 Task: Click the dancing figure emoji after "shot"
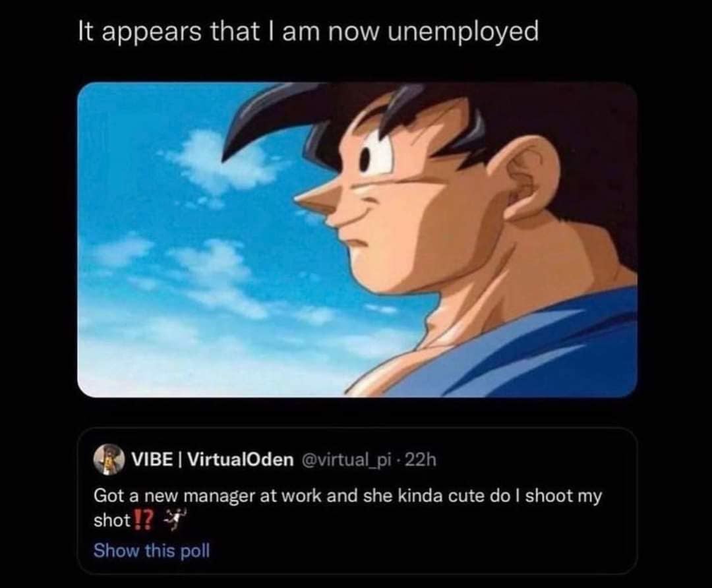(174, 519)
